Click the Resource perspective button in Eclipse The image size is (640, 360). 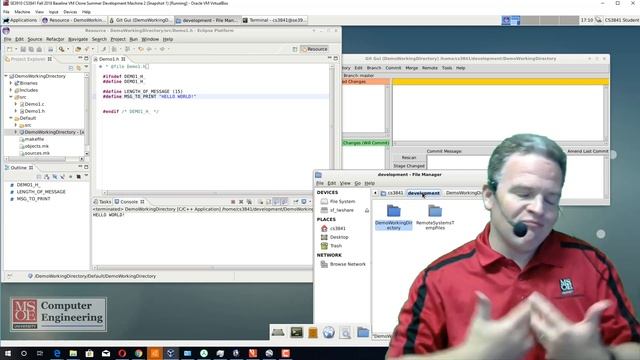pyautogui.click(x=315, y=49)
